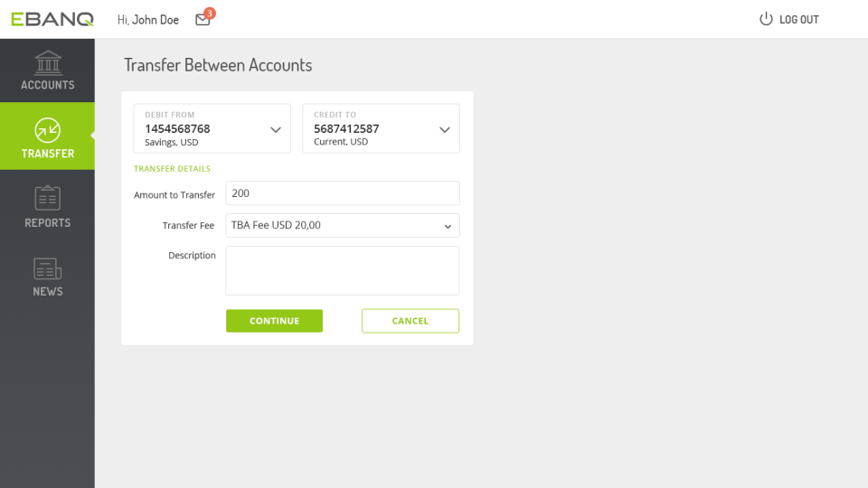This screenshot has width=868, height=488.
Task: Click the EBANQ logo
Action: pyautogui.click(x=52, y=19)
